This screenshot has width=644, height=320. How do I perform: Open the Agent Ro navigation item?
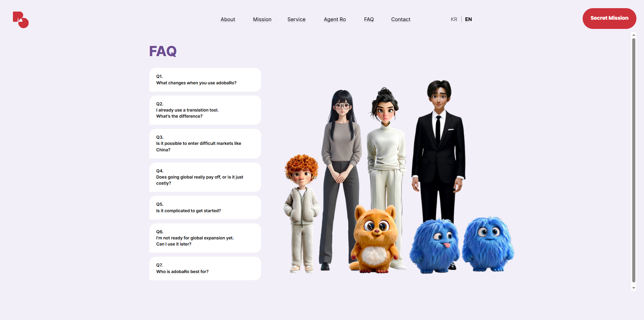point(335,19)
